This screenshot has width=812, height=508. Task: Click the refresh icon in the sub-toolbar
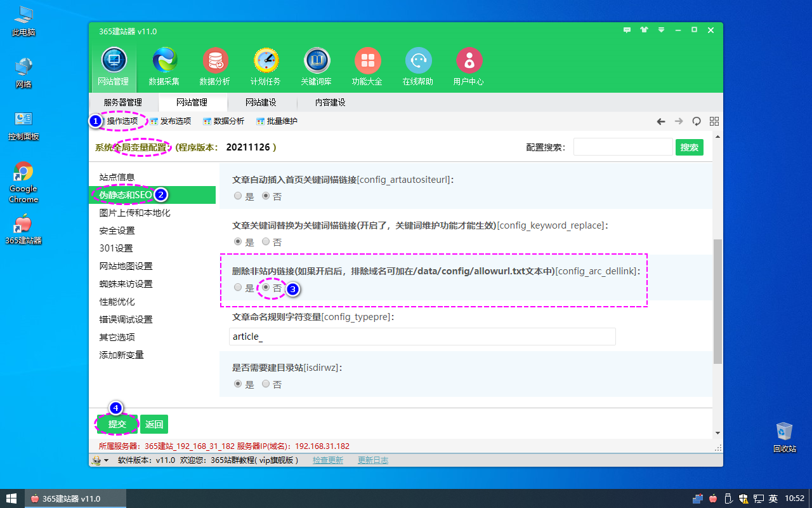coord(697,121)
